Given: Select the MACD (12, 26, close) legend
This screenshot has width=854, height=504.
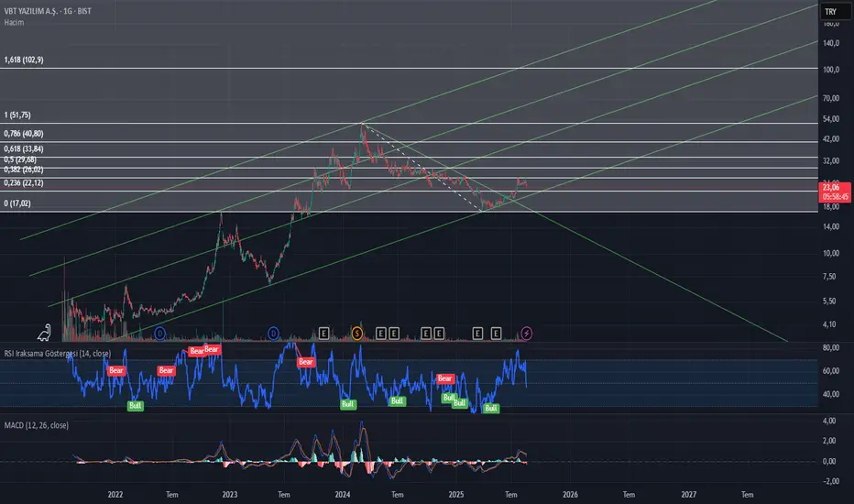Looking at the screenshot, I should click(x=37, y=425).
